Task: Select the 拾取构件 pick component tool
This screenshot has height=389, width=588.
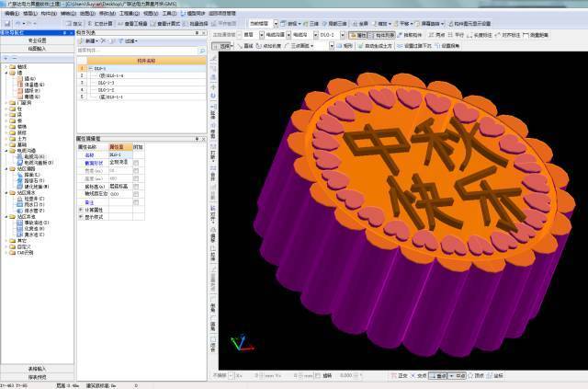Action: coord(410,35)
